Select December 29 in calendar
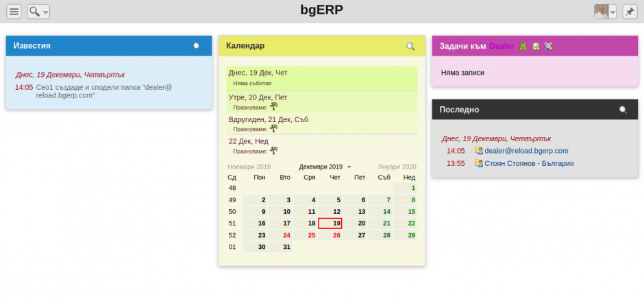 (x=405, y=236)
